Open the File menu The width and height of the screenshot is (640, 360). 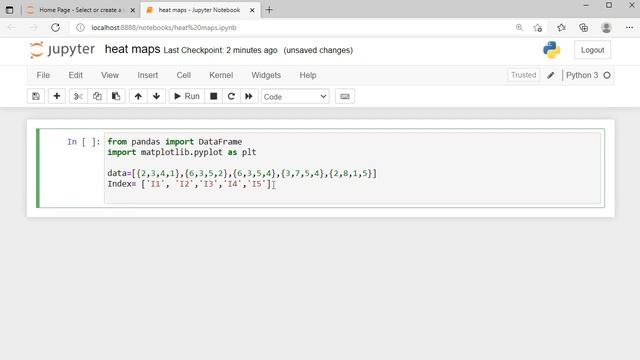[x=43, y=75]
